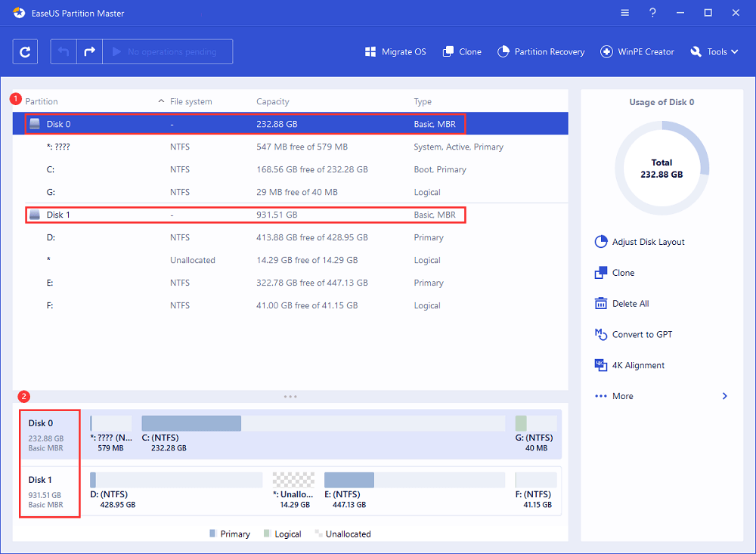This screenshot has width=756, height=554.
Task: Open Migrate OS tool
Action: pos(395,51)
